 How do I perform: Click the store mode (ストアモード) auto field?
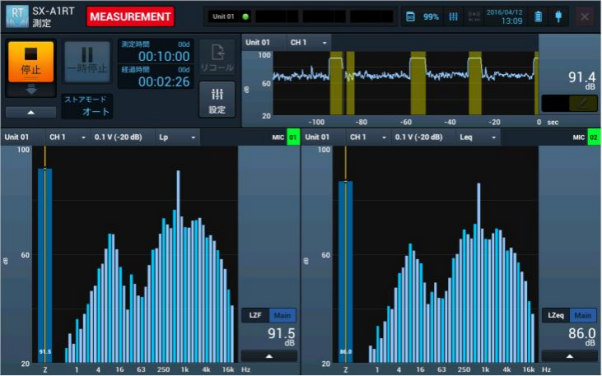[87, 106]
